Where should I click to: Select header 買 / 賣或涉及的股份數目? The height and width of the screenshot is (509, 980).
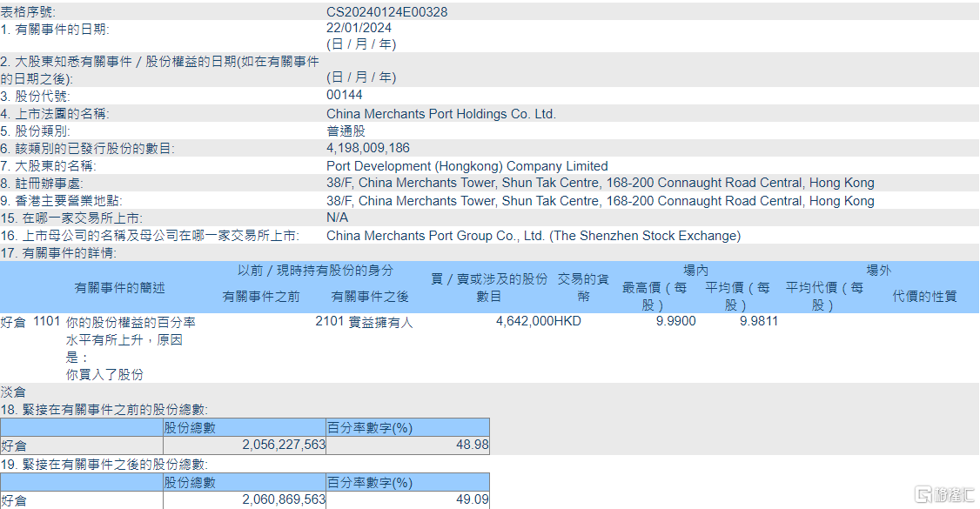point(489,288)
